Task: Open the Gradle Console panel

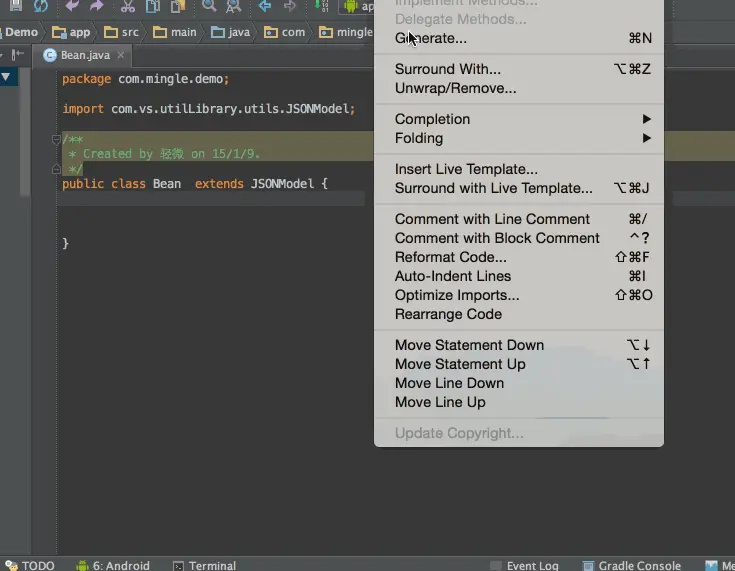Action: click(632, 565)
